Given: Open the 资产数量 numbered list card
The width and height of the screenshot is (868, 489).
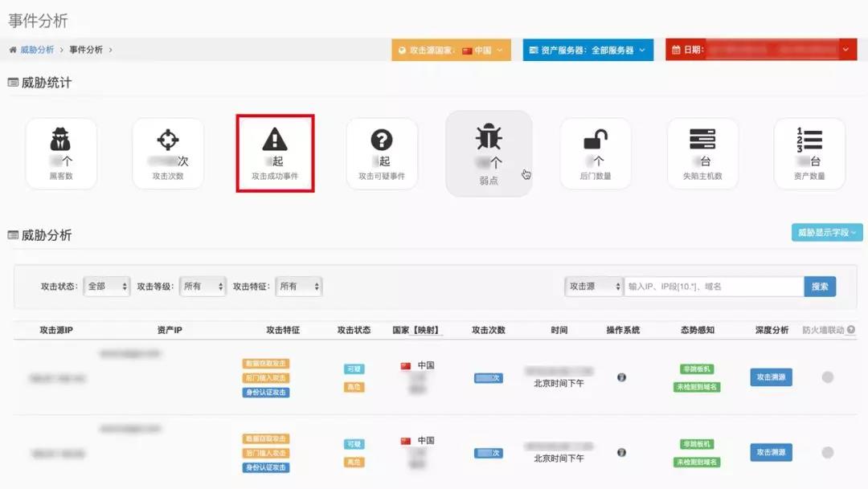Looking at the screenshot, I should [809, 153].
